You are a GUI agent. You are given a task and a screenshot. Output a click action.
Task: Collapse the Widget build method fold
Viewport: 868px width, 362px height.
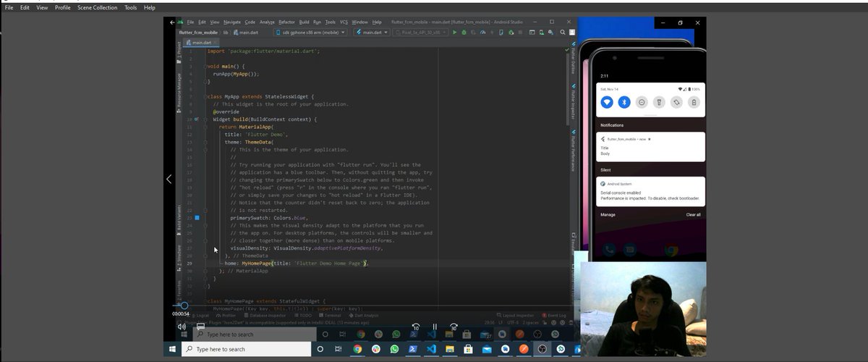206,119
